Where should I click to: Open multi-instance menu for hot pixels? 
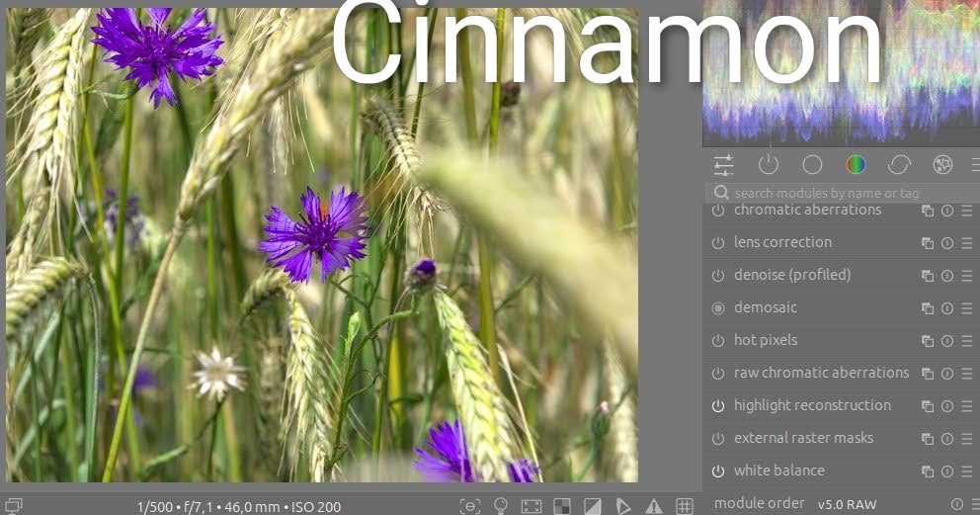(928, 341)
